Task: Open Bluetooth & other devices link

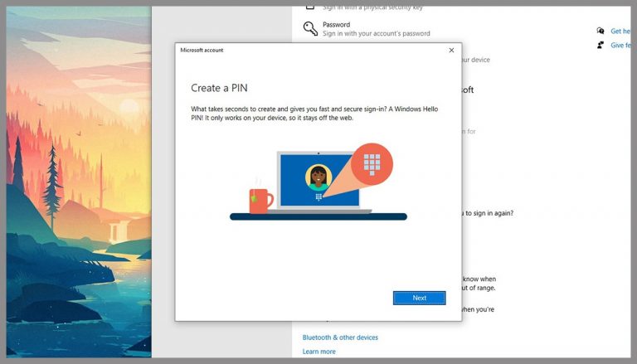Action: [340, 337]
